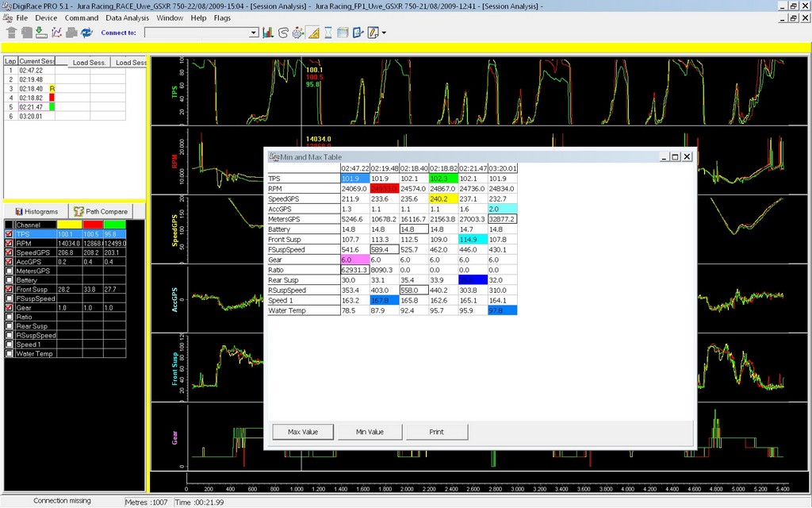The height and width of the screenshot is (508, 812).
Task: Open the bar chart histogram toolbar icon
Action: pos(268,33)
